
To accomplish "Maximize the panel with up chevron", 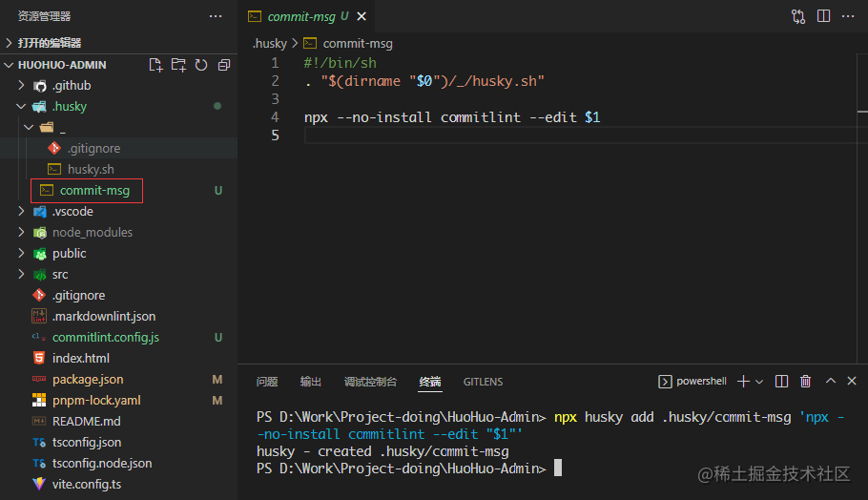I will click(x=831, y=381).
